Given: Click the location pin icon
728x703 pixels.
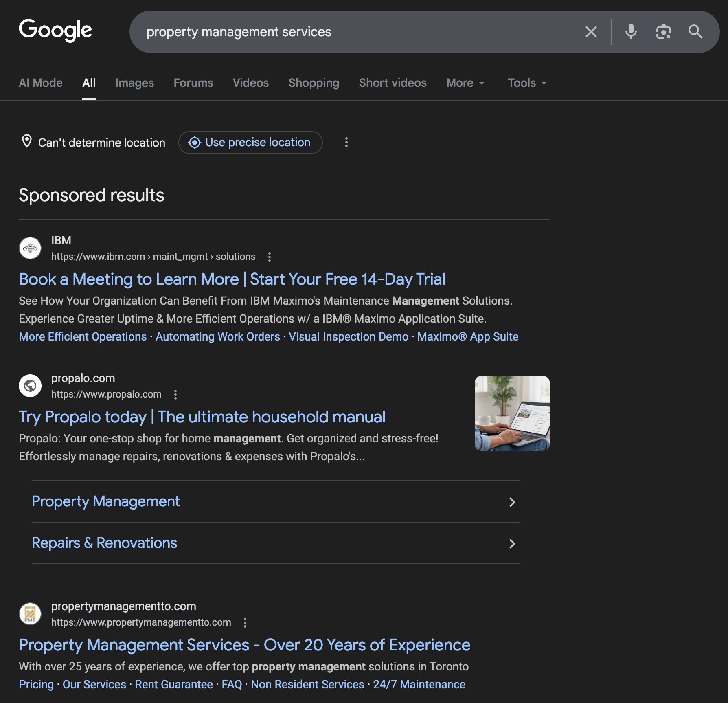Looking at the screenshot, I should 27,141.
